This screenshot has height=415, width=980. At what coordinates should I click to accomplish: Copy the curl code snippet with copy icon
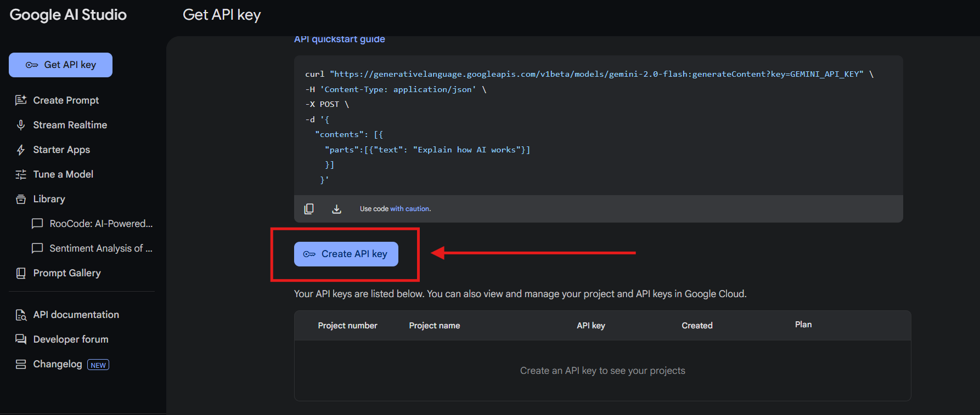[309, 209]
